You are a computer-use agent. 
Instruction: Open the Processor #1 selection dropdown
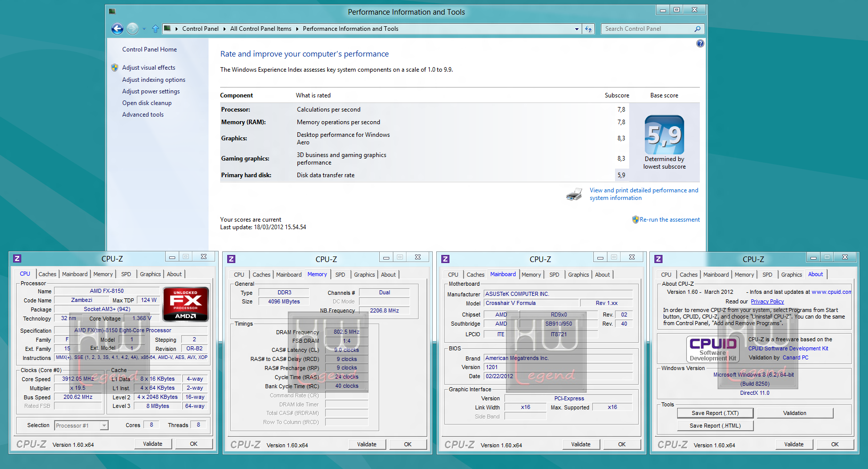pos(104,426)
